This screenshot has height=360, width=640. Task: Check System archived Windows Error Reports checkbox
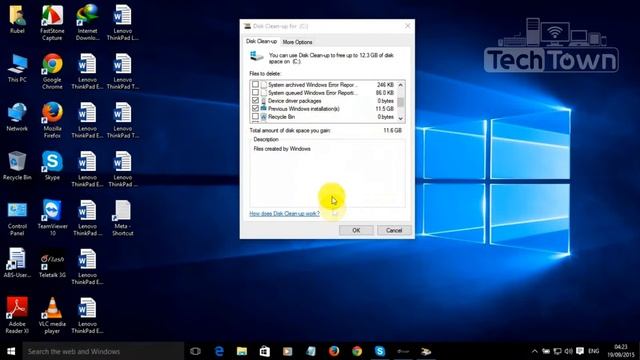coord(256,84)
